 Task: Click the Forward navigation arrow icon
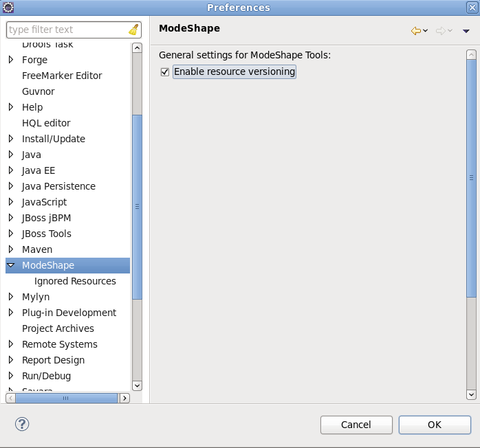pyautogui.click(x=441, y=31)
